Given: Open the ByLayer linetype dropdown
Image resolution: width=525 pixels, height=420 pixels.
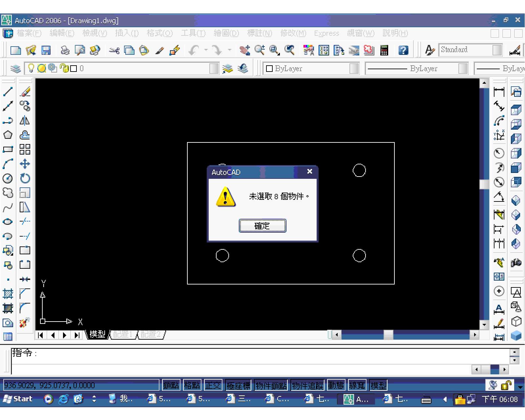Looking at the screenshot, I should (463, 69).
